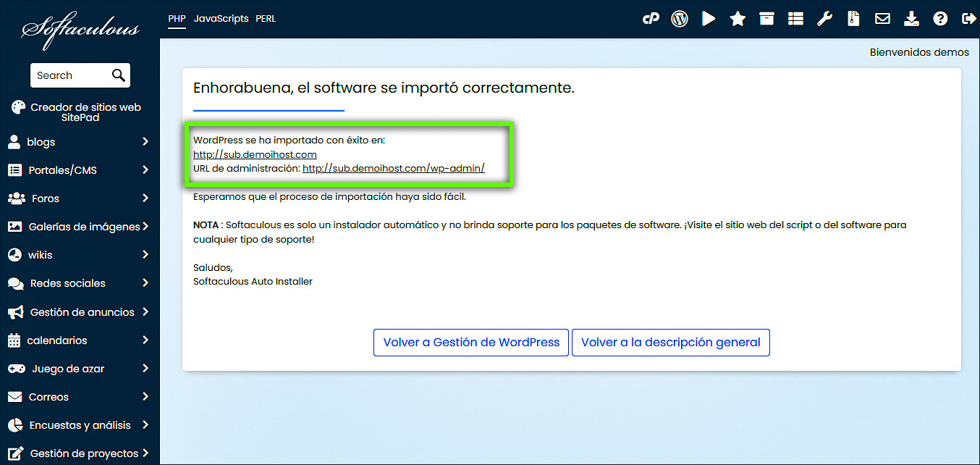
Task: Click Volver a Gestión de WordPress button
Action: 471,343
